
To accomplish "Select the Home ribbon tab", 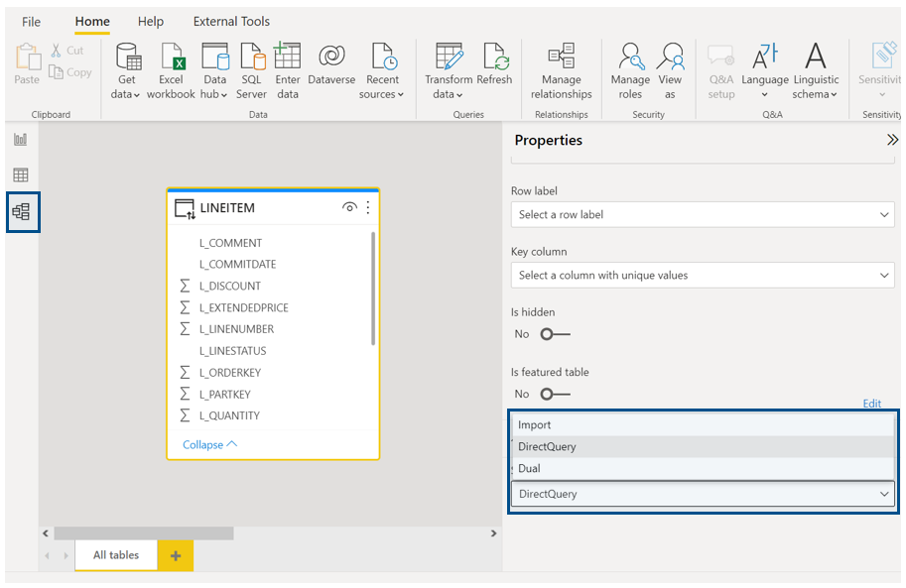I will (92, 22).
